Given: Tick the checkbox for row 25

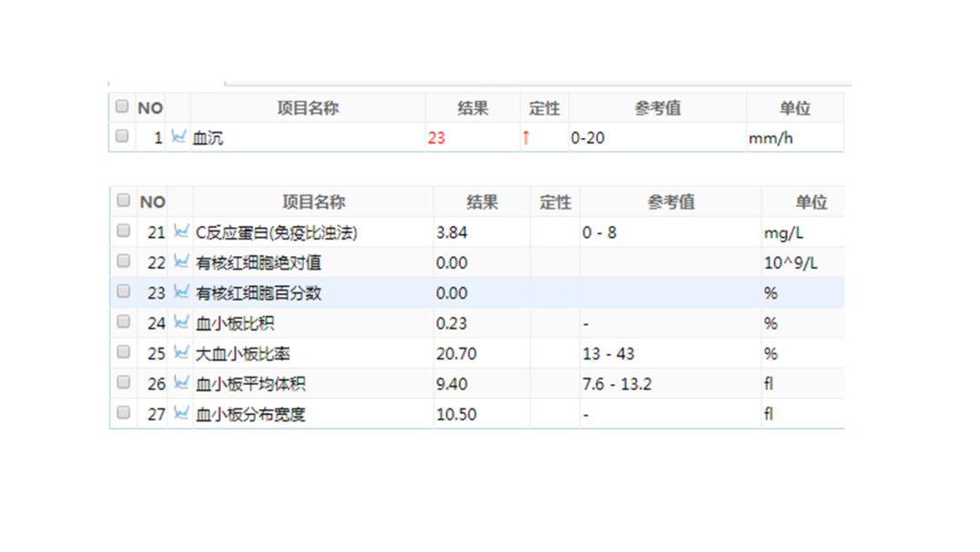Looking at the screenshot, I should (123, 352).
